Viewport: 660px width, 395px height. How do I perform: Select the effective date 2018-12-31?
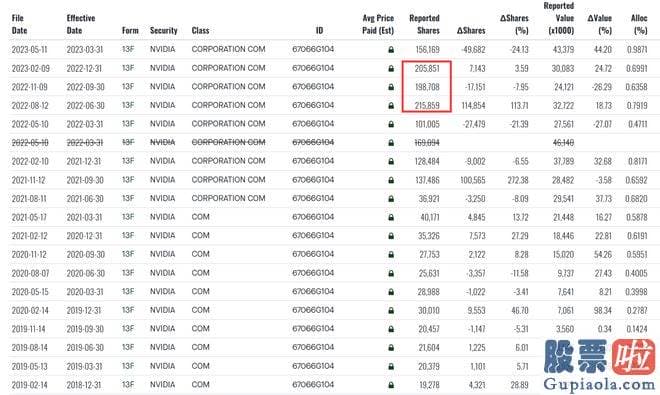(x=84, y=385)
